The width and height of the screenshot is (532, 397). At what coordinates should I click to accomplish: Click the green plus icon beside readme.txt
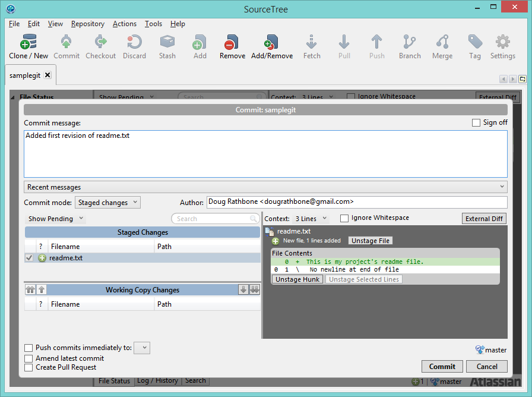click(42, 258)
